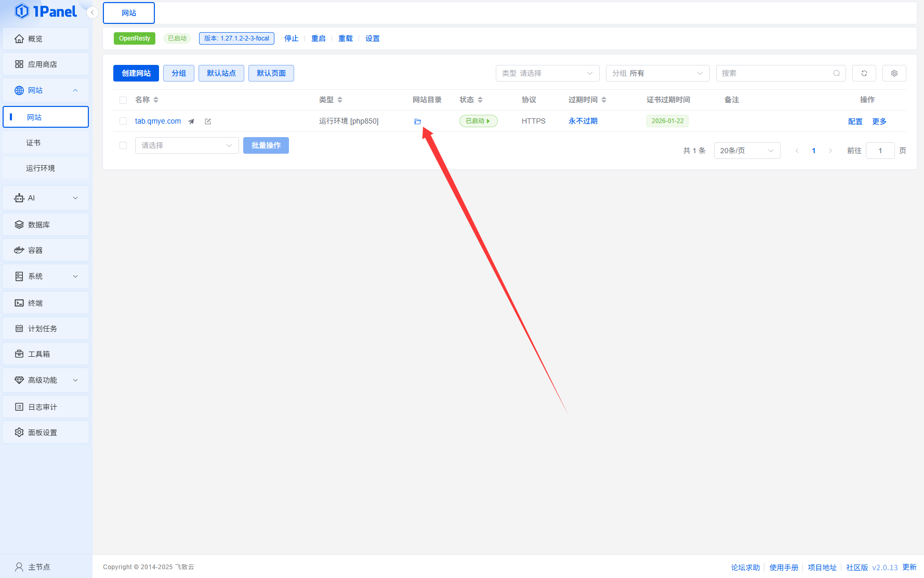Toggle the 已启动 status of tab.qmye.com
The image size is (924, 578).
(x=478, y=121)
